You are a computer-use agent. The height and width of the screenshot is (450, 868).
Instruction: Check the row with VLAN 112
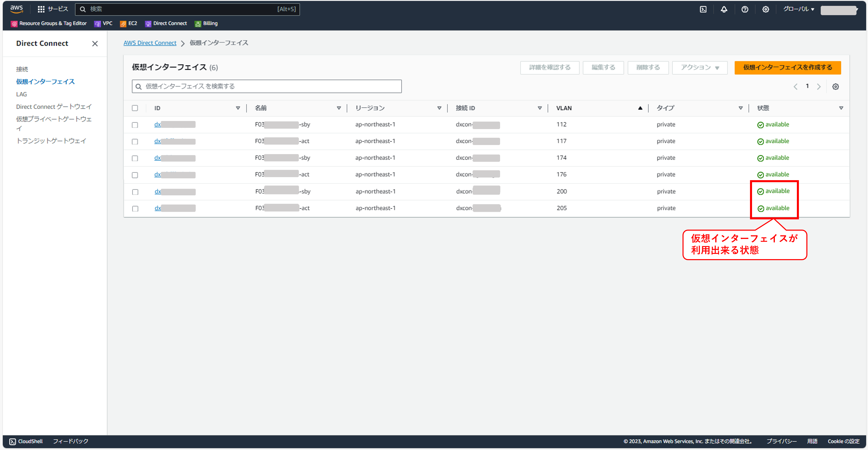[135, 125]
